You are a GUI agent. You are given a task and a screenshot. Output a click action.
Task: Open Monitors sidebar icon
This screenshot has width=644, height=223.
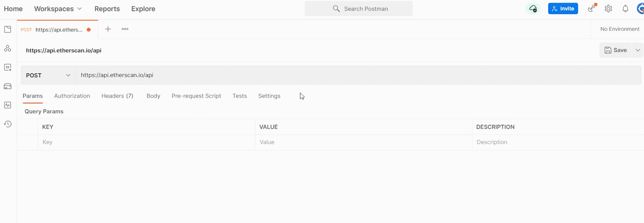coord(8,105)
